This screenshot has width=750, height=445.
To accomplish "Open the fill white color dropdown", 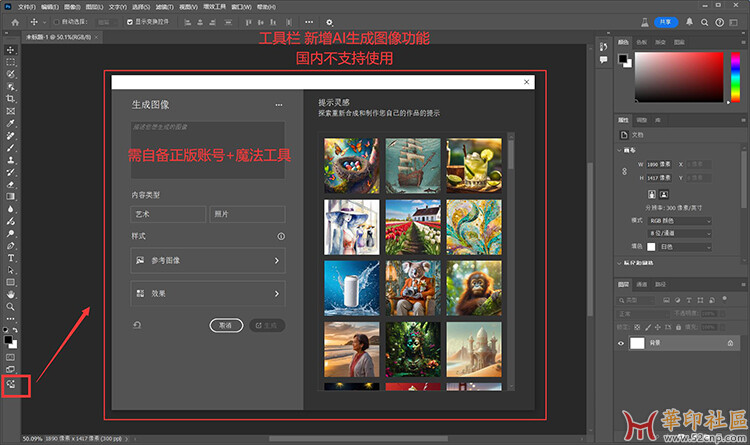I will pos(685,246).
